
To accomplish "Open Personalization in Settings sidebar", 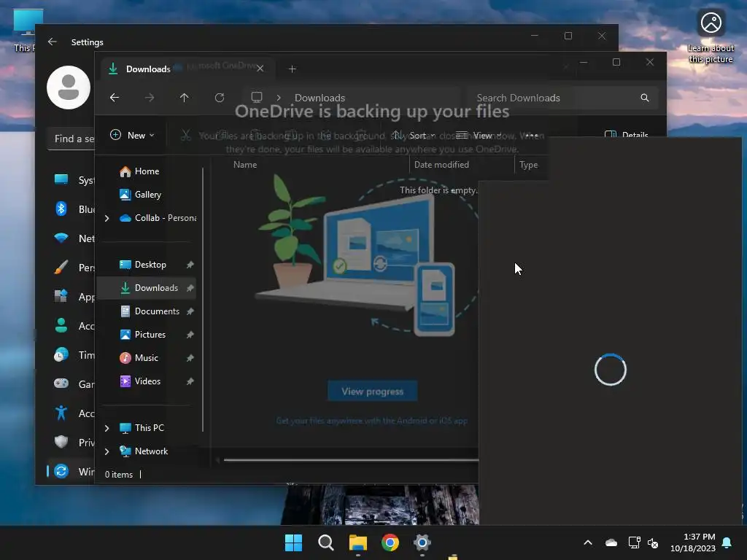I will click(x=74, y=267).
